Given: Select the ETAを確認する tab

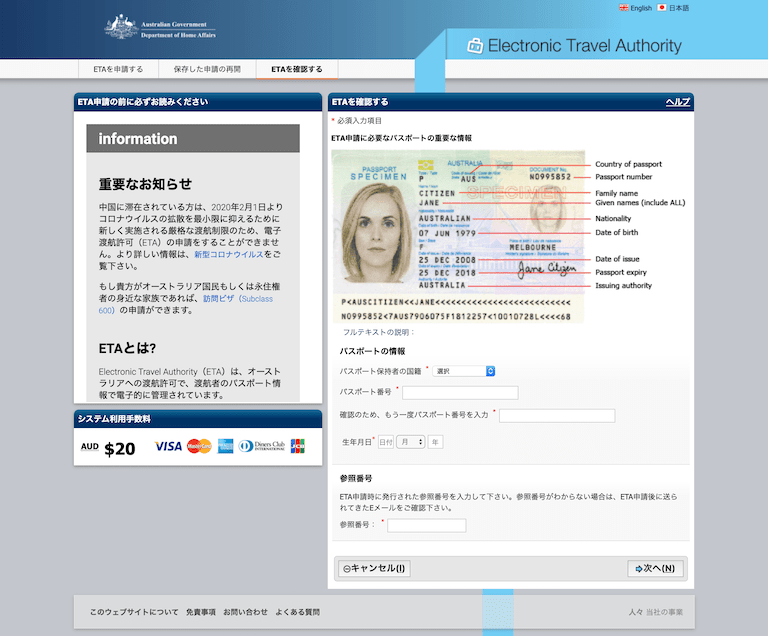Looking at the screenshot, I should click(x=297, y=70).
